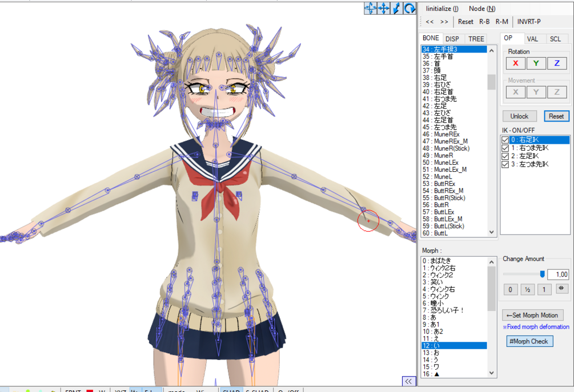Screen dimensions: 574x392
Task: Select bone 42 : 左足
Action: click(454, 106)
